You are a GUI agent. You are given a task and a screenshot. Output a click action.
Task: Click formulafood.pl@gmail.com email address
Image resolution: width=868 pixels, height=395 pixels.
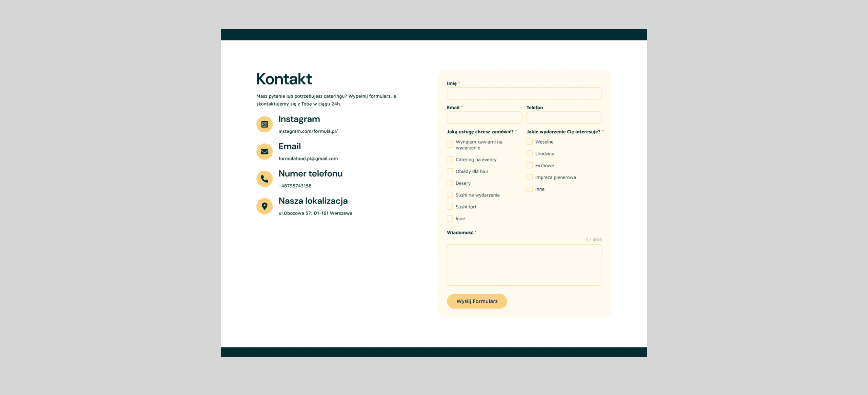pyautogui.click(x=308, y=158)
